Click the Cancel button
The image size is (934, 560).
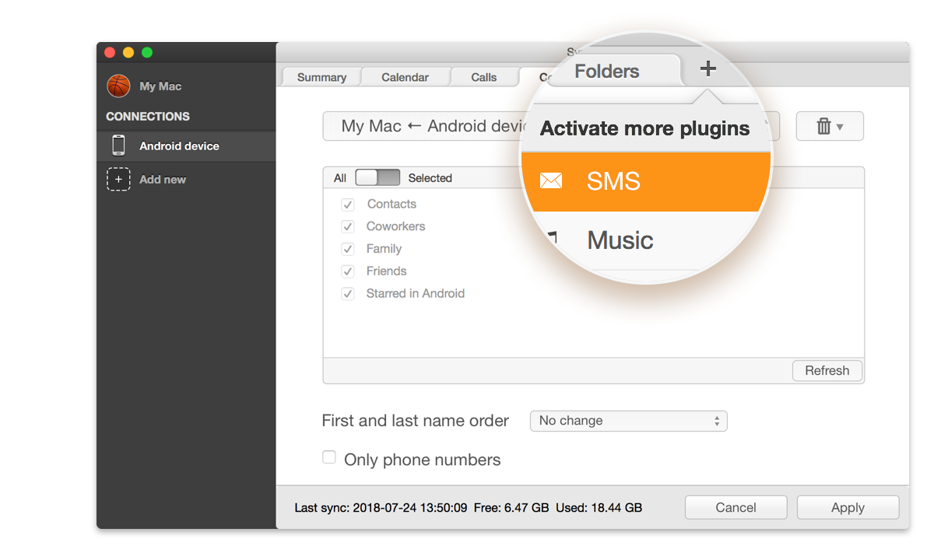736,507
